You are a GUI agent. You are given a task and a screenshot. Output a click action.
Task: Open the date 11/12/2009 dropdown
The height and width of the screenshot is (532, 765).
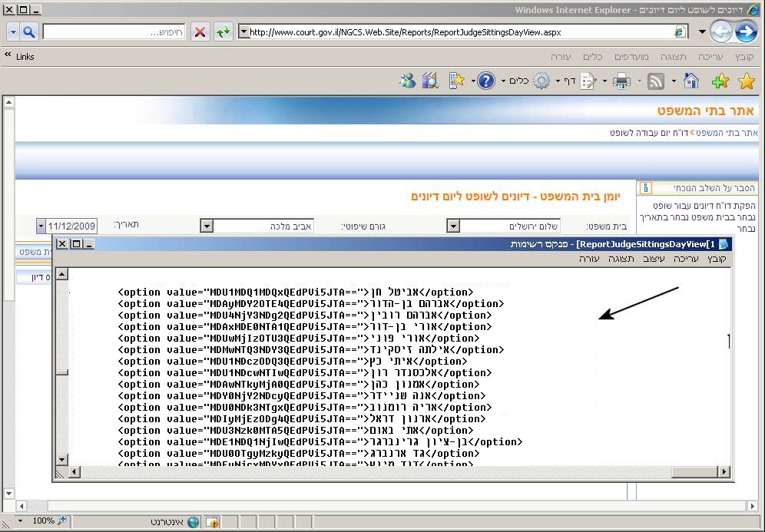[x=41, y=226]
